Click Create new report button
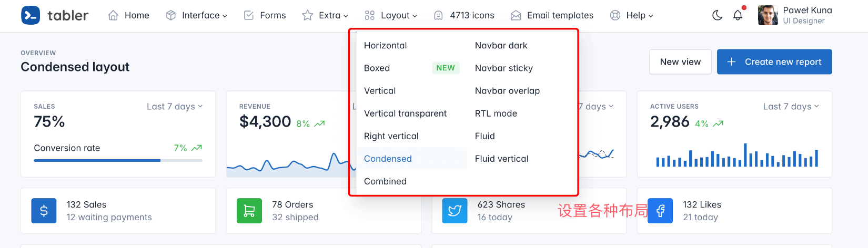The image size is (868, 248). tap(774, 62)
